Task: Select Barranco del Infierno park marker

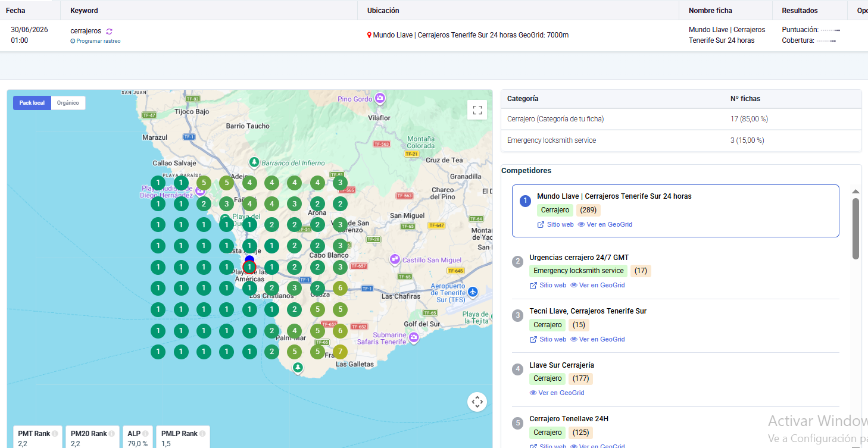Action: pyautogui.click(x=254, y=162)
